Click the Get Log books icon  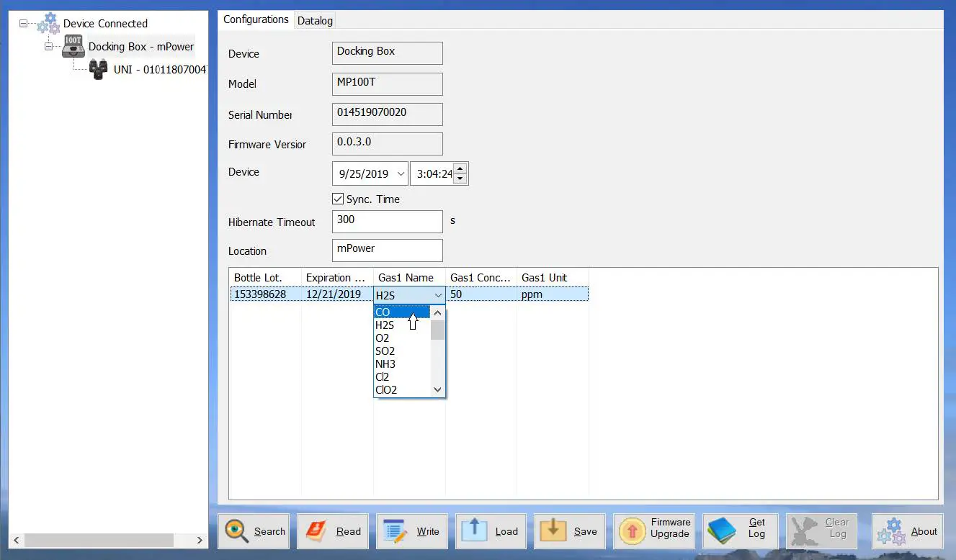pyautogui.click(x=721, y=531)
